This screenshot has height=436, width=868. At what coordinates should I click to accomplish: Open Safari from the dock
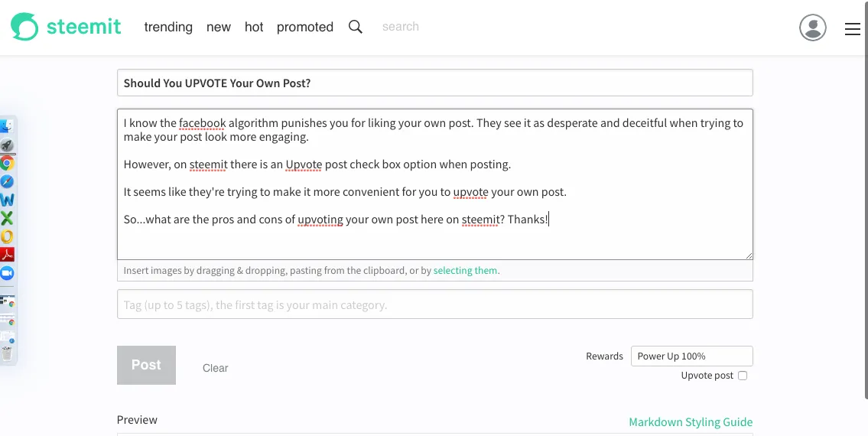coord(7,182)
